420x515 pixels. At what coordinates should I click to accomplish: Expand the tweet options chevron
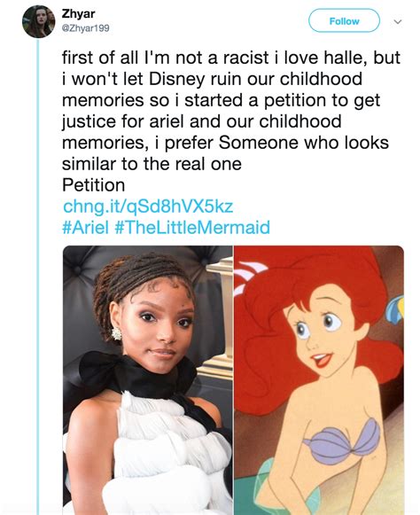point(398,21)
